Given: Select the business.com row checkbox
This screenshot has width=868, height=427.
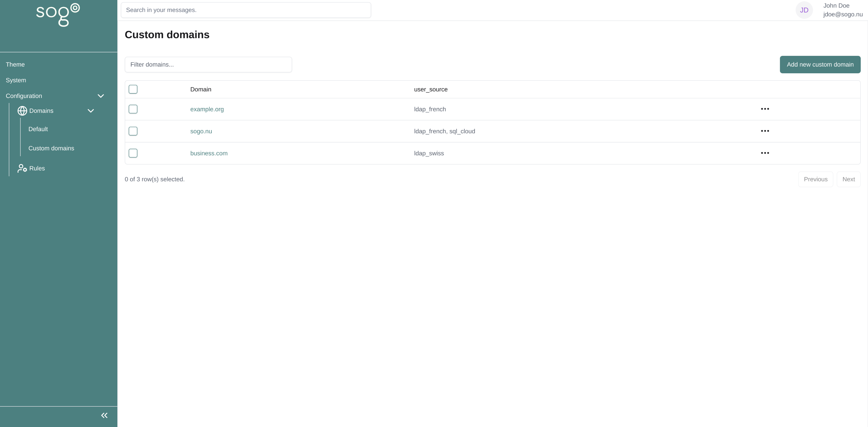Looking at the screenshot, I should coord(133,153).
